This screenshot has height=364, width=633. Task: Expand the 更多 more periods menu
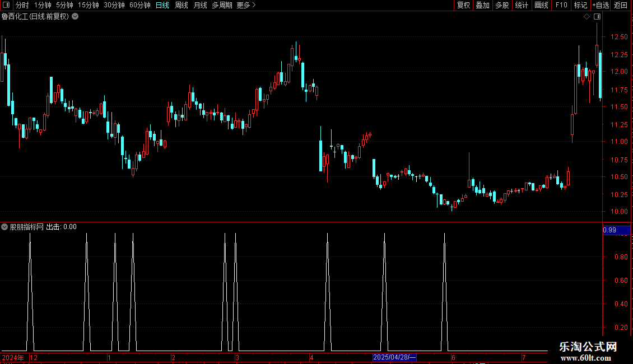click(x=246, y=5)
